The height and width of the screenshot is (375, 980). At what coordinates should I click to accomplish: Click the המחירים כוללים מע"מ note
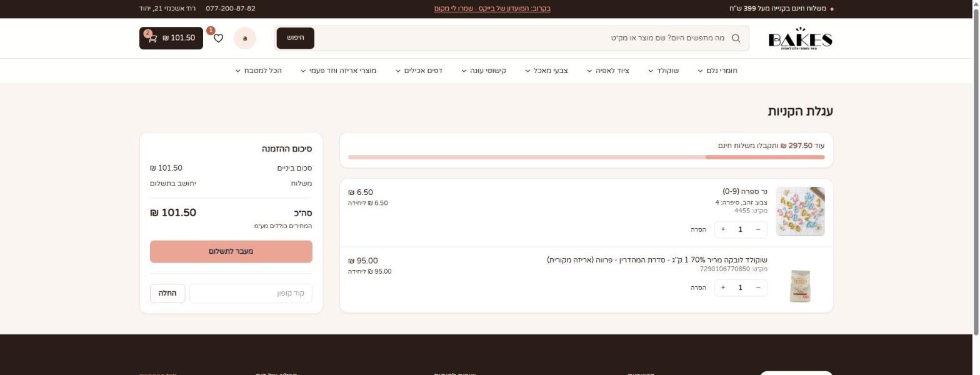tap(283, 226)
